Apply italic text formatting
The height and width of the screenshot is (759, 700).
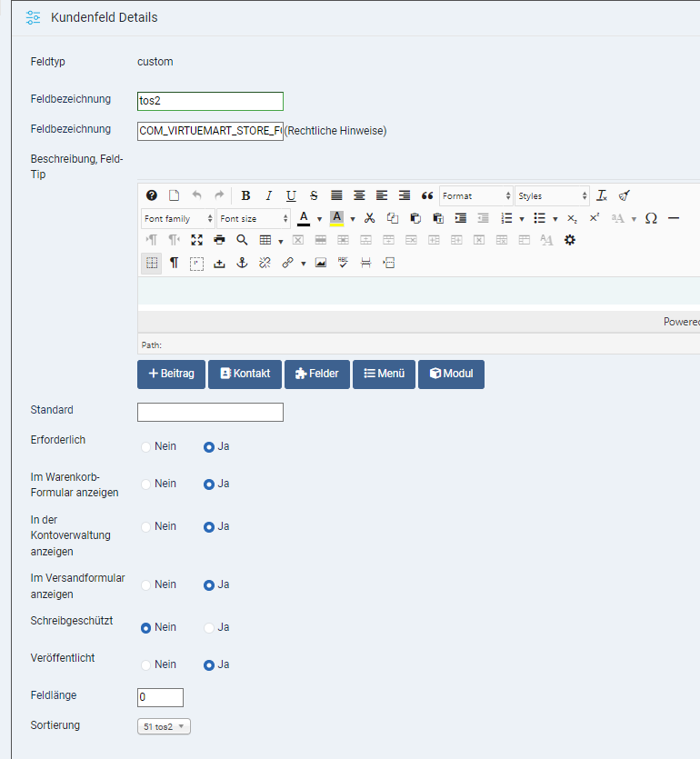pos(268,195)
